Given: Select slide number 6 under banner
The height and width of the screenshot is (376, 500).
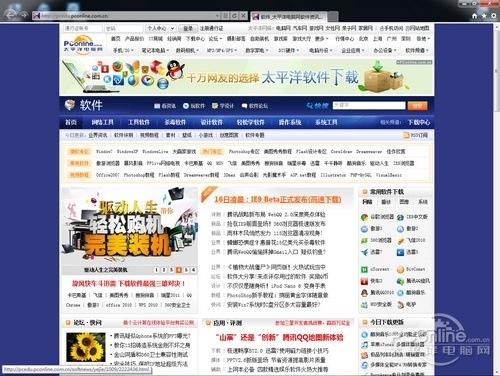Looking at the screenshot, I should (x=194, y=270).
